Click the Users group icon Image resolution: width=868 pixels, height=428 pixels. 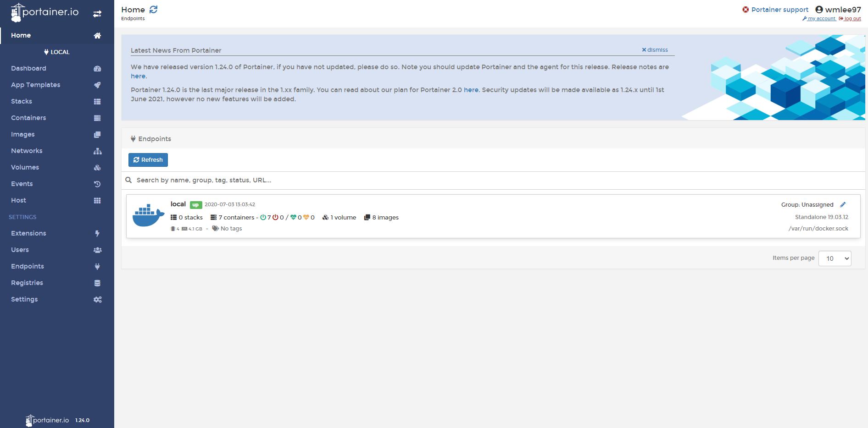click(97, 250)
